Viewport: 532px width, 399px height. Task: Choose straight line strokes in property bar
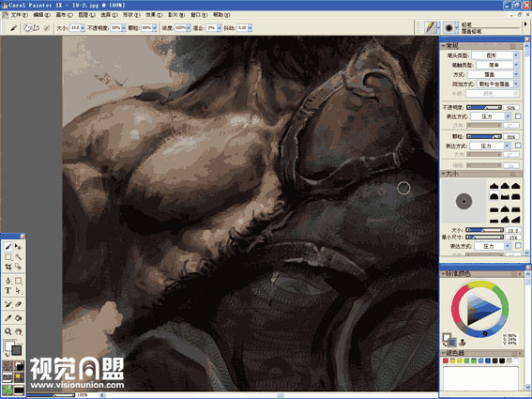[x=36, y=28]
